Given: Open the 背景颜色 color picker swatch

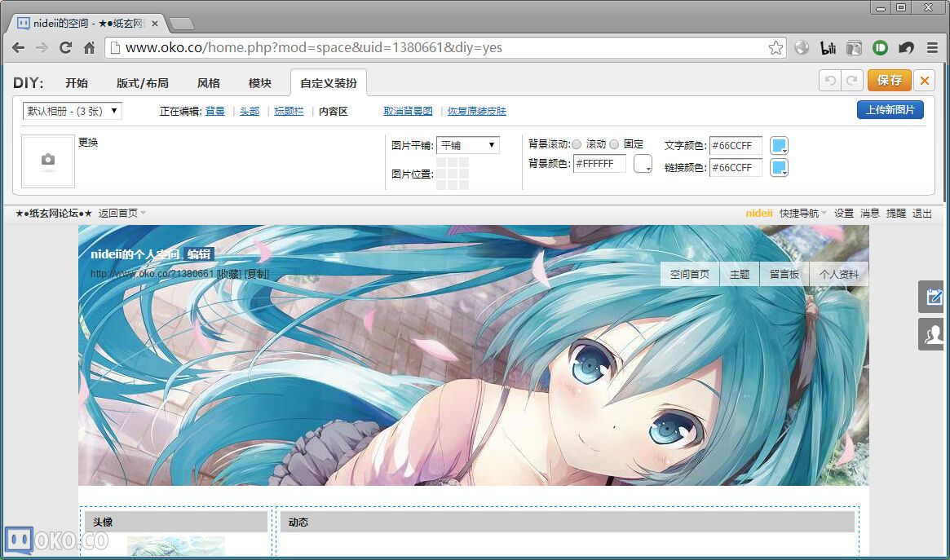Looking at the screenshot, I should (643, 164).
